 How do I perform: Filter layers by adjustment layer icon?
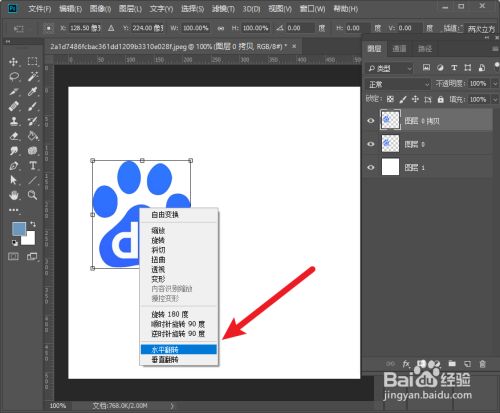[x=440, y=68]
